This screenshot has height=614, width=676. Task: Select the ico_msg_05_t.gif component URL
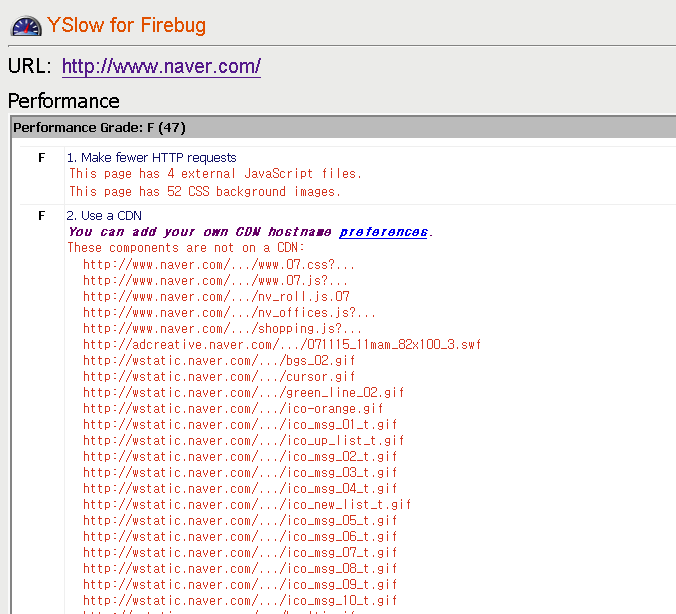(240, 520)
